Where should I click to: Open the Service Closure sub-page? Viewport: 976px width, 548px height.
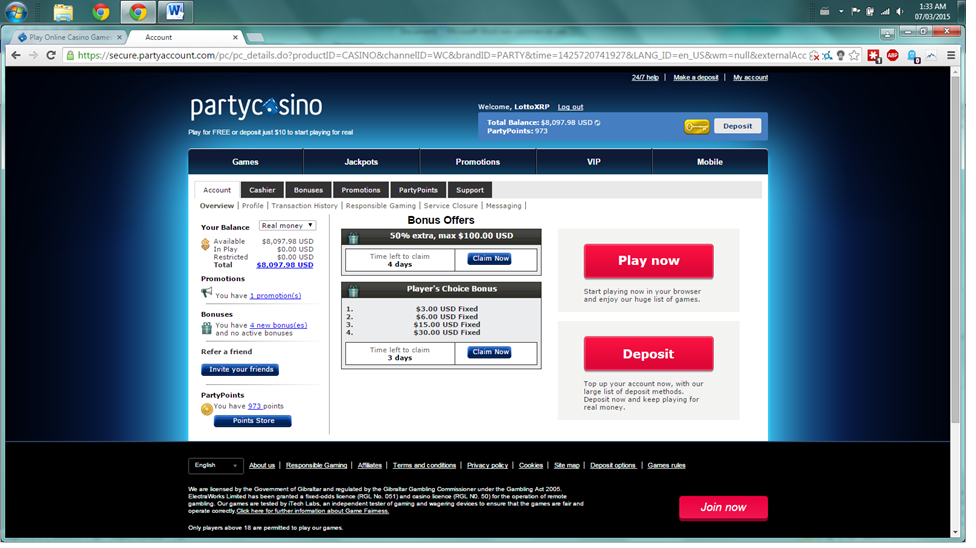(451, 206)
